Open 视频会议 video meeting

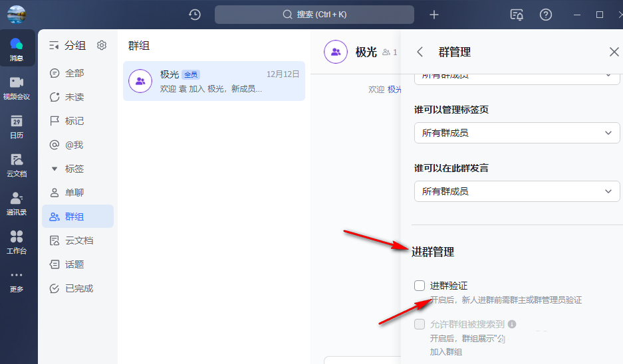[17, 88]
